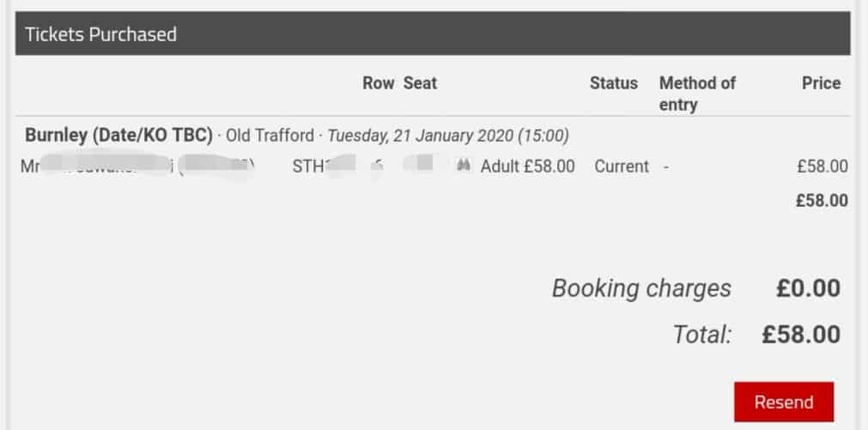Click the red Resend button
Viewport: 868px width, 430px height.
pos(783,401)
